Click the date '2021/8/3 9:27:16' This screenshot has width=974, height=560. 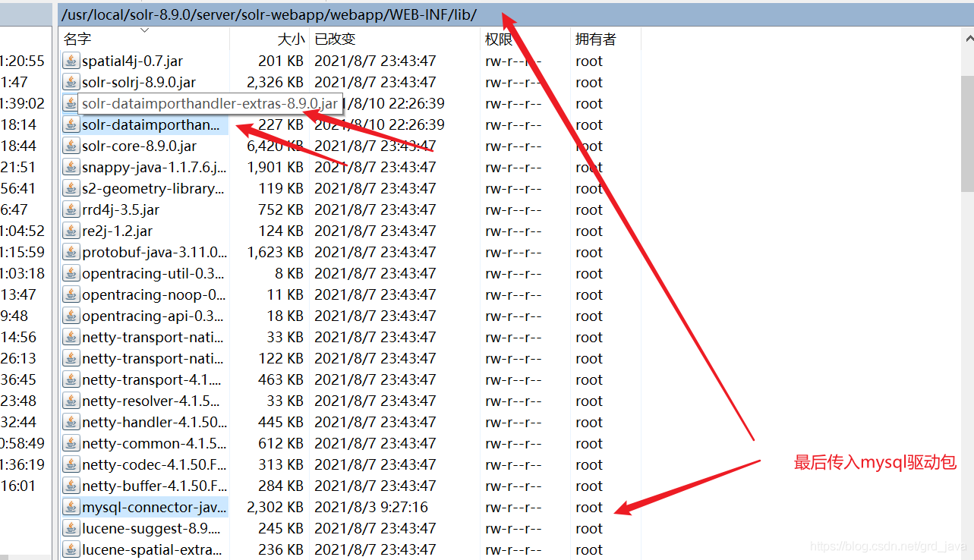tap(371, 507)
